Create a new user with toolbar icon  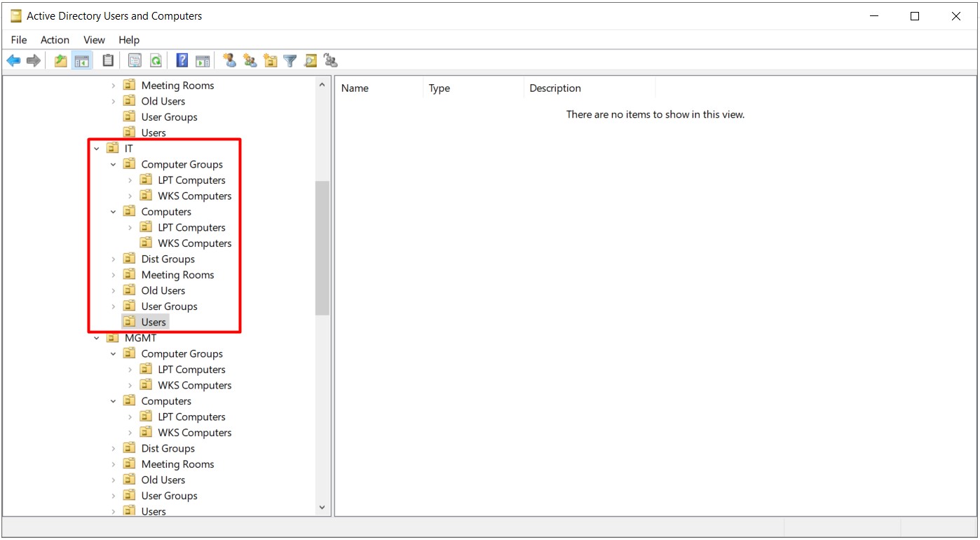229,61
